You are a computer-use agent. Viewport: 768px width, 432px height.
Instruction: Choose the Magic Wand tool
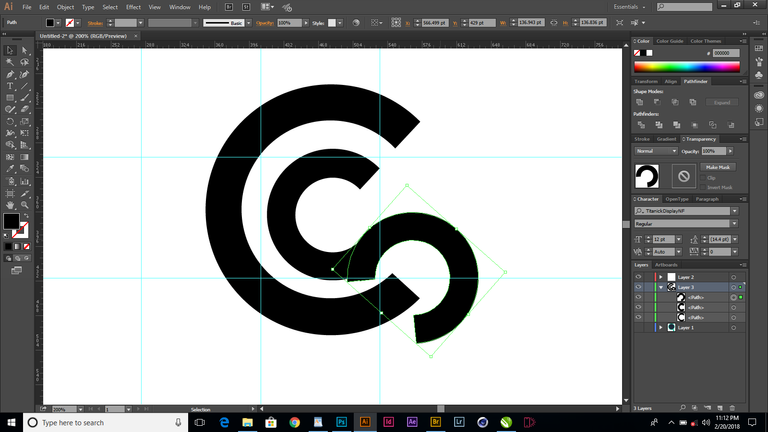10,62
